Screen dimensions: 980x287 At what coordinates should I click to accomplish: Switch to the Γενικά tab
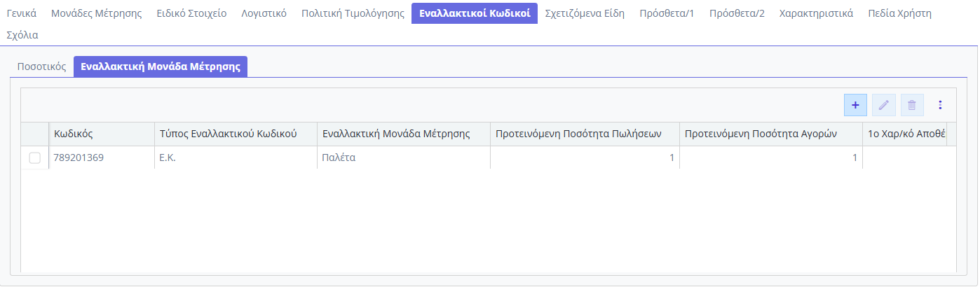[21, 13]
